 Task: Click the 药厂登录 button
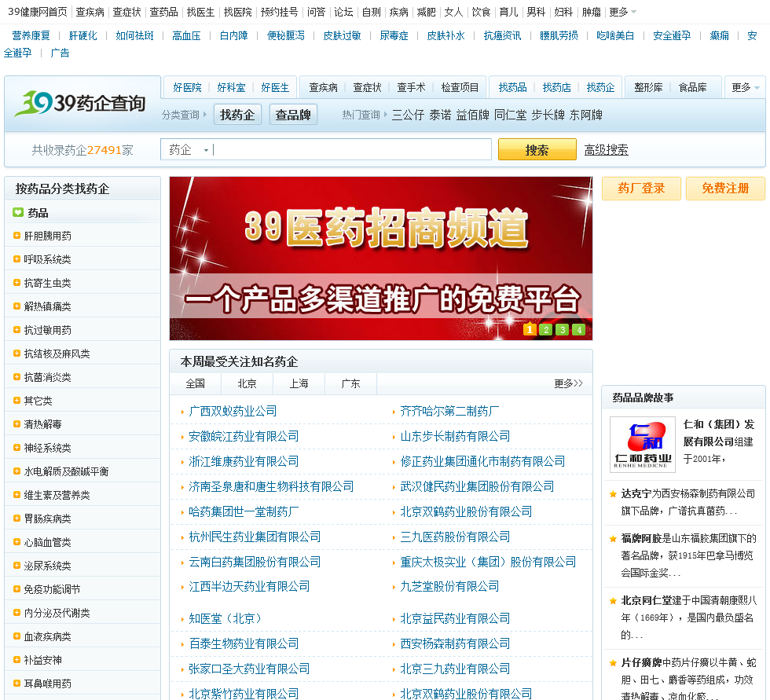coord(641,188)
